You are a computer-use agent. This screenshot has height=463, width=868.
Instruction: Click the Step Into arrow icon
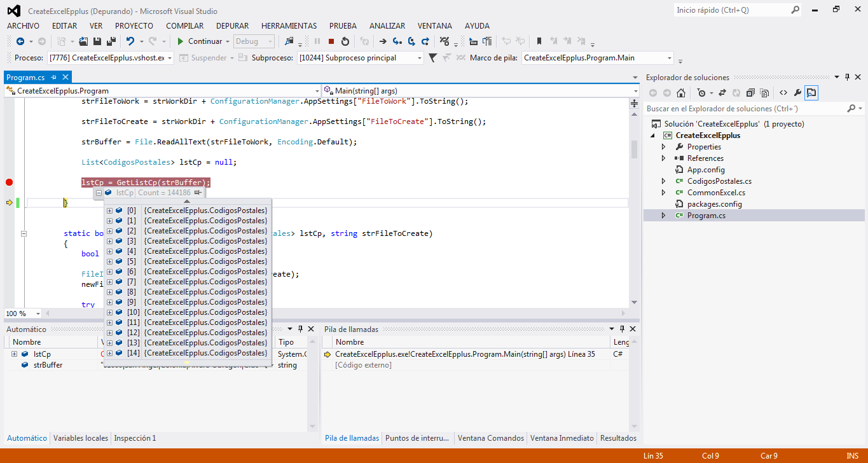[x=397, y=41]
